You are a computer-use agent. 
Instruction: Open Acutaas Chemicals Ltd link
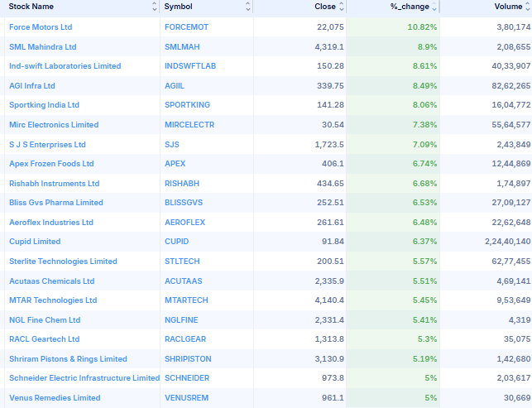(52, 281)
